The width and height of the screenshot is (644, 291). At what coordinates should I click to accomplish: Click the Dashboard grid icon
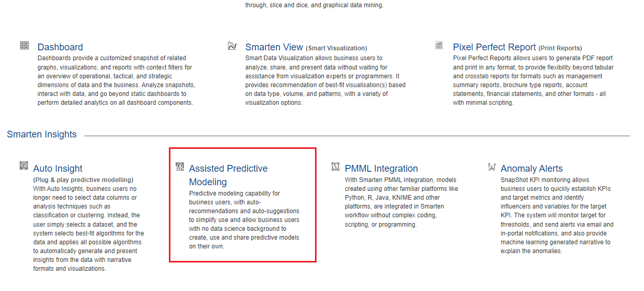[24, 46]
